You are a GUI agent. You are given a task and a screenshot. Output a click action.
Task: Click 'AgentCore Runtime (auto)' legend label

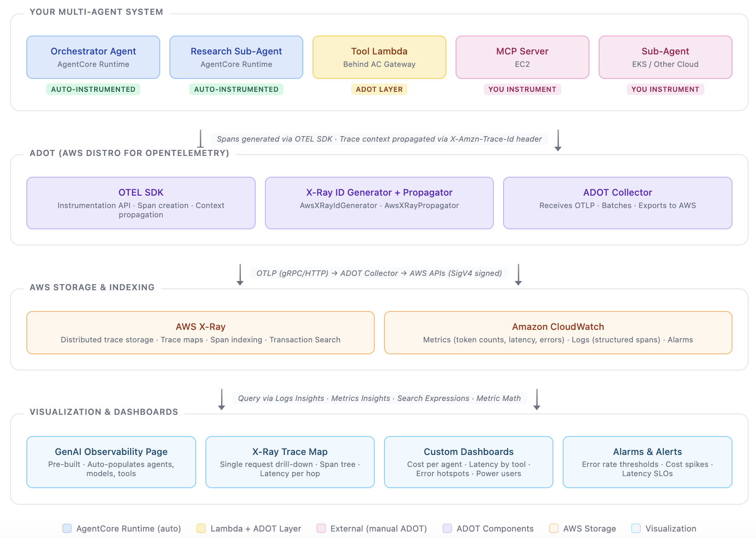(x=129, y=529)
